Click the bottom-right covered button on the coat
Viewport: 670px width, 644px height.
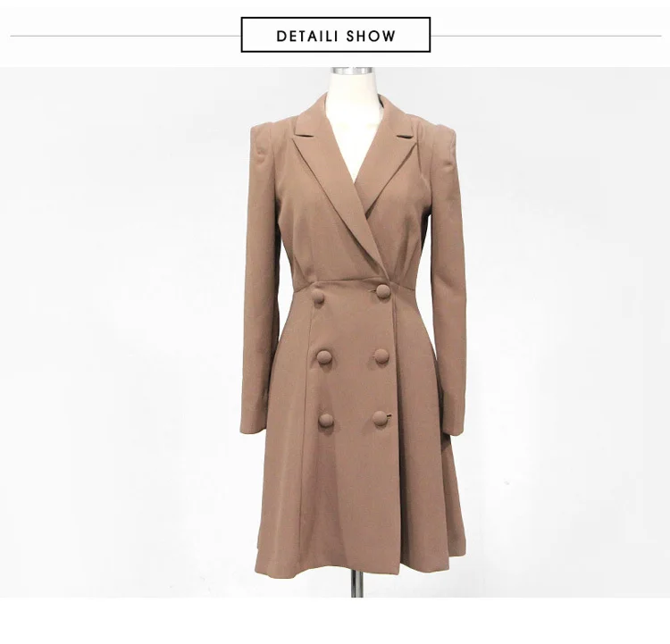coord(380,419)
